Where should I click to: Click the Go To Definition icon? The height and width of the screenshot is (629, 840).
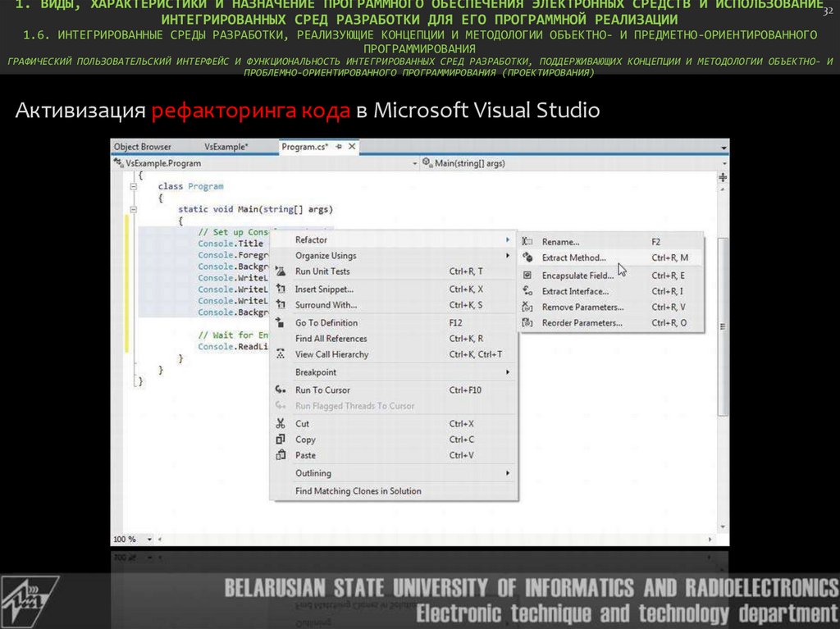[279, 322]
